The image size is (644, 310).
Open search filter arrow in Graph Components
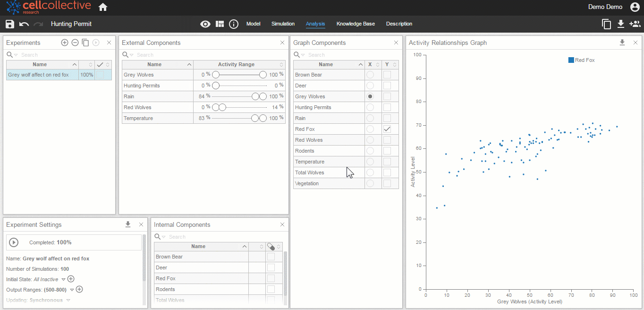303,55
